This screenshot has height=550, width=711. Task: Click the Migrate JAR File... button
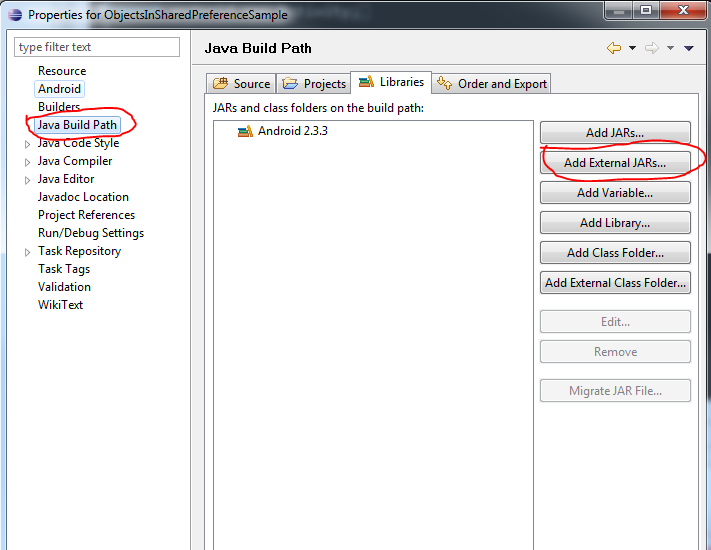tap(615, 390)
